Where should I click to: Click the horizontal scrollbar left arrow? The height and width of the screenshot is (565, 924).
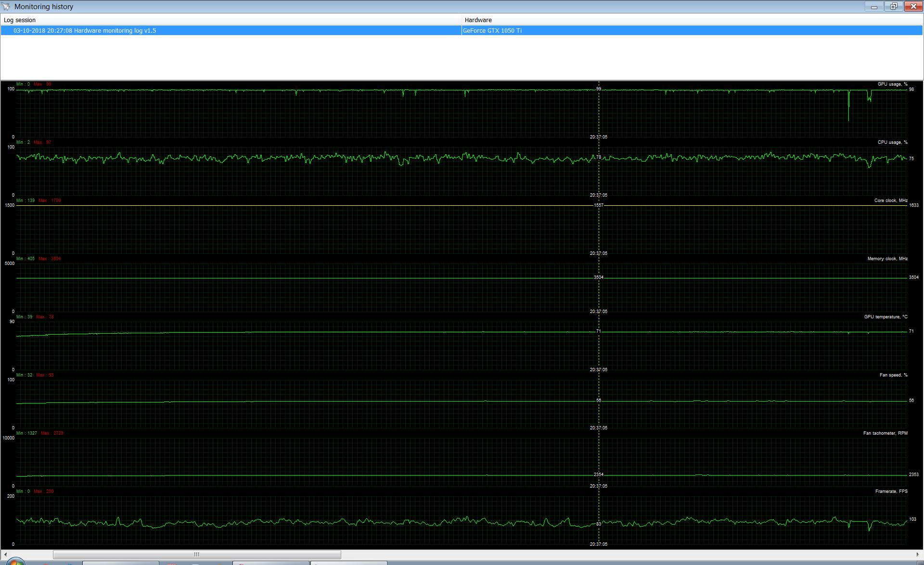click(x=5, y=554)
